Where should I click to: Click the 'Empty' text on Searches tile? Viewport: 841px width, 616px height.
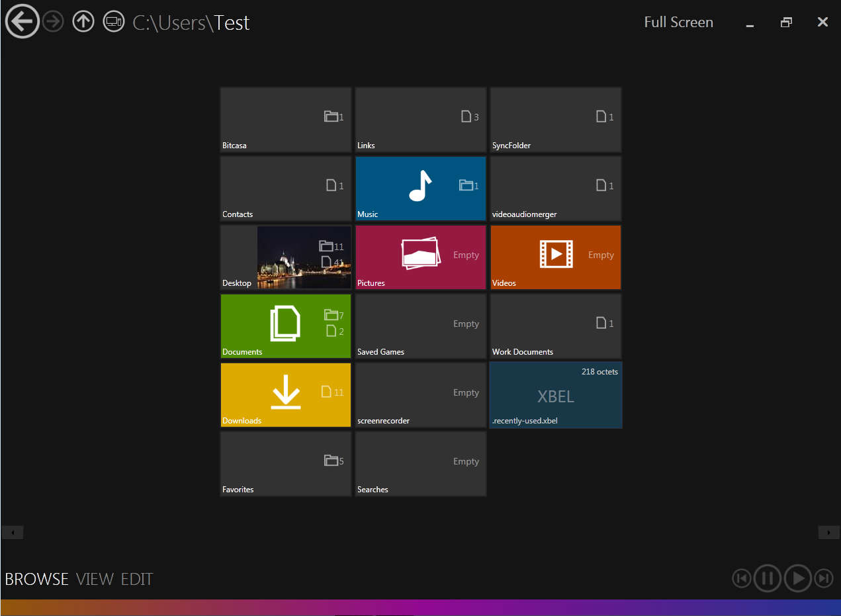pos(466,462)
